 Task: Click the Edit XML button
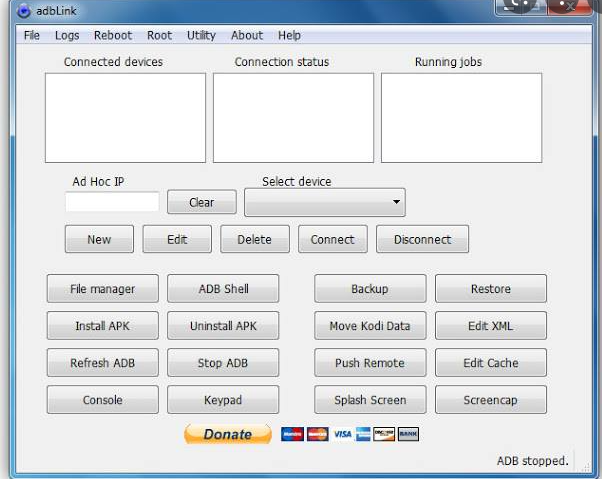pos(491,325)
